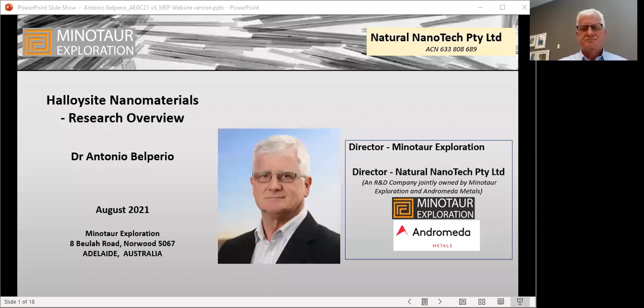Screen dimensions: 644x308
Task: Click the 'Halloysite Nanomaterials' title line
Action: (x=122, y=100)
